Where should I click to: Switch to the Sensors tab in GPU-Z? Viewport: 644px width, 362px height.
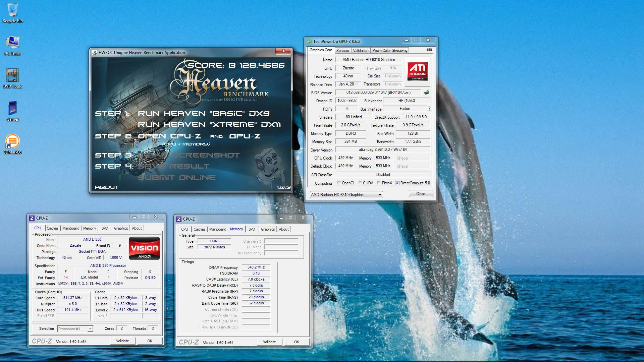pos(342,51)
